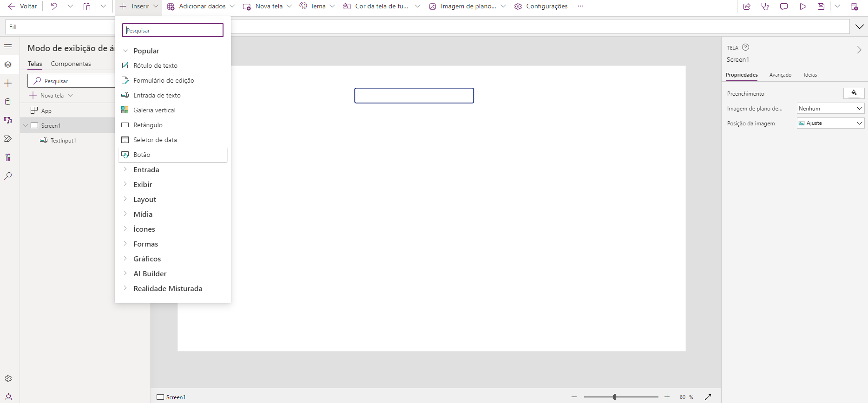The width and height of the screenshot is (868, 403).
Task: Click the tree view Pesquisar field
Action: click(x=71, y=81)
